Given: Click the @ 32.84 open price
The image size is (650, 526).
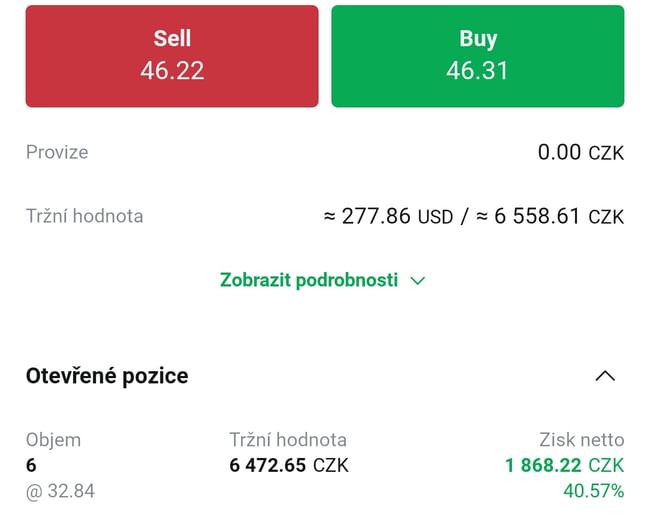Looking at the screenshot, I should (x=60, y=491).
